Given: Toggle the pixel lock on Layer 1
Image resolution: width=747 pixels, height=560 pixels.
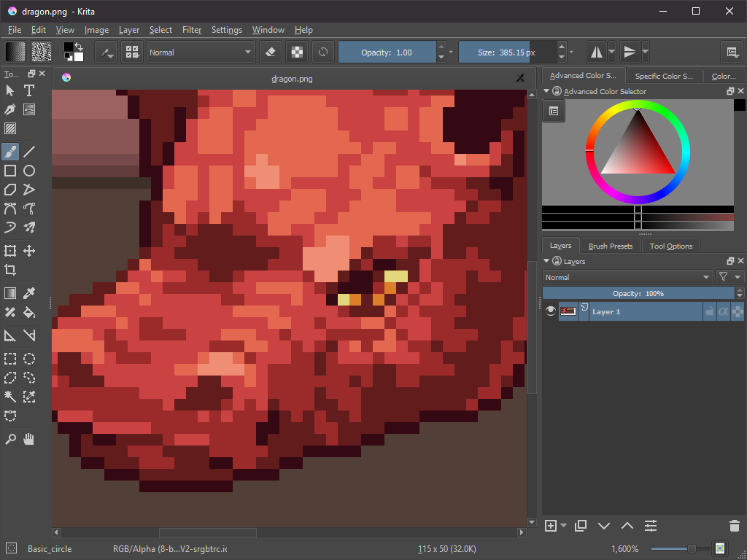Looking at the screenshot, I should point(708,311).
